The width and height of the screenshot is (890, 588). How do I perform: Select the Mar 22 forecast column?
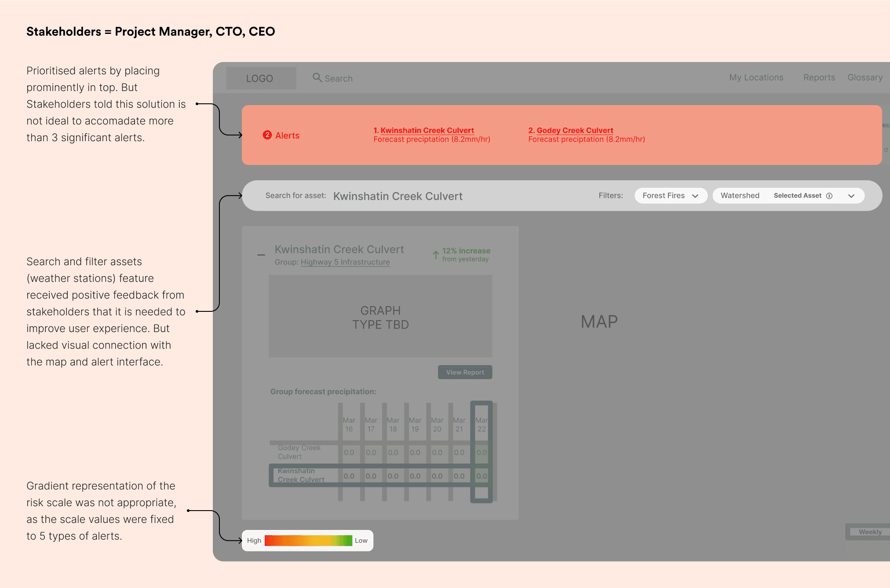(481, 424)
